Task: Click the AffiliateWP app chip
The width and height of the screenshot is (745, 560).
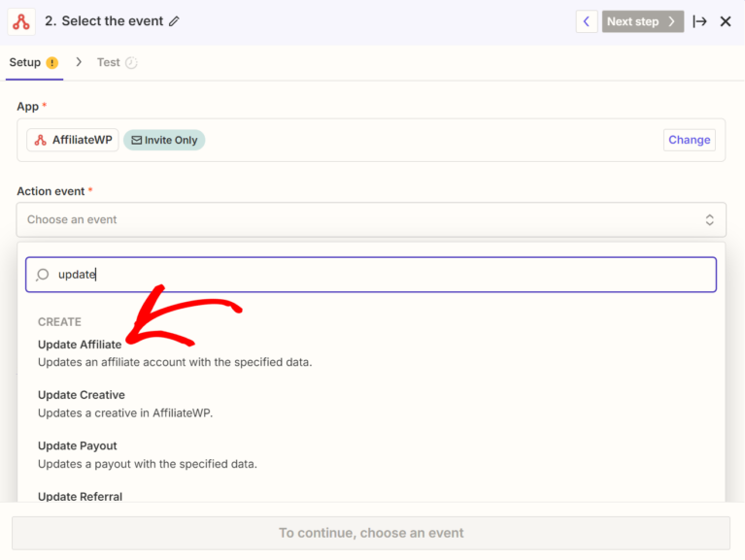Action: click(x=73, y=140)
